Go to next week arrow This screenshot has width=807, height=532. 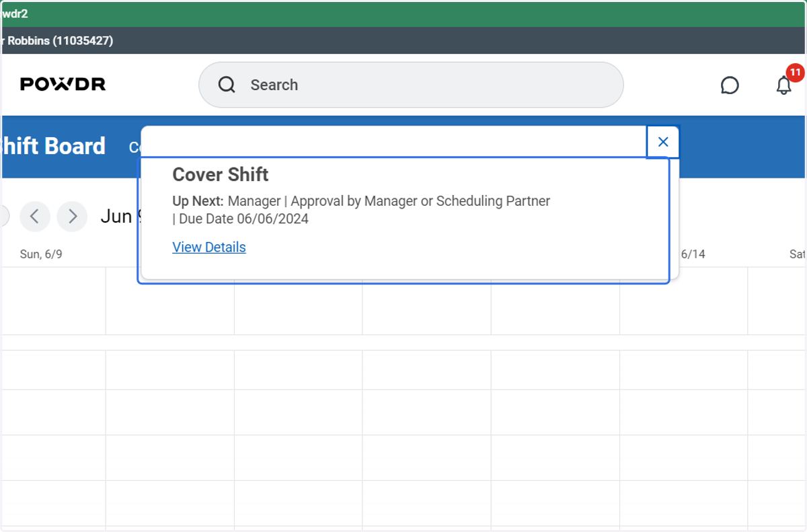pyautogui.click(x=72, y=217)
